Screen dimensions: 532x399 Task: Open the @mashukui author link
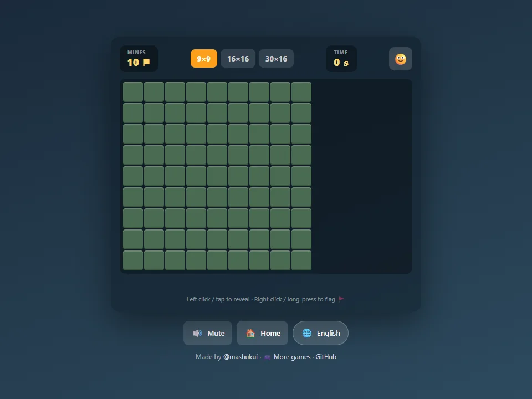(x=240, y=357)
